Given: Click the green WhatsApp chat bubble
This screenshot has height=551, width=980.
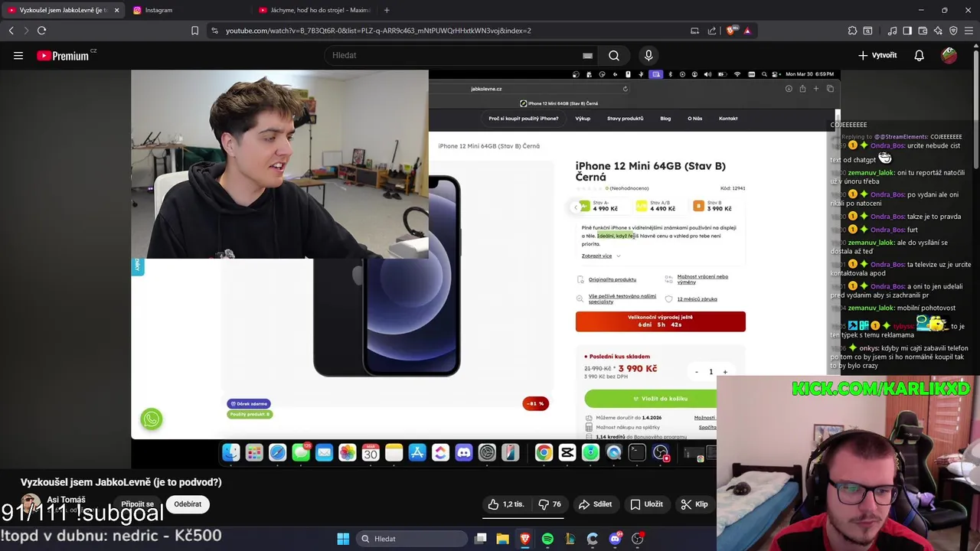Looking at the screenshot, I should pos(152,419).
